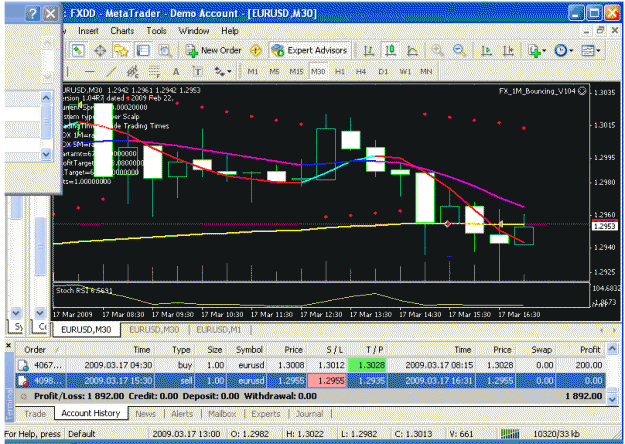Switch to M5 timeframe

pyautogui.click(x=274, y=72)
